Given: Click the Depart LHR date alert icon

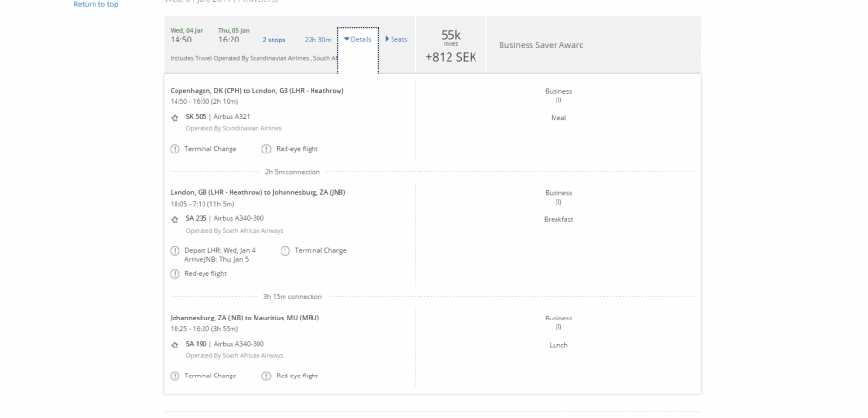Looking at the screenshot, I should click(x=175, y=251).
